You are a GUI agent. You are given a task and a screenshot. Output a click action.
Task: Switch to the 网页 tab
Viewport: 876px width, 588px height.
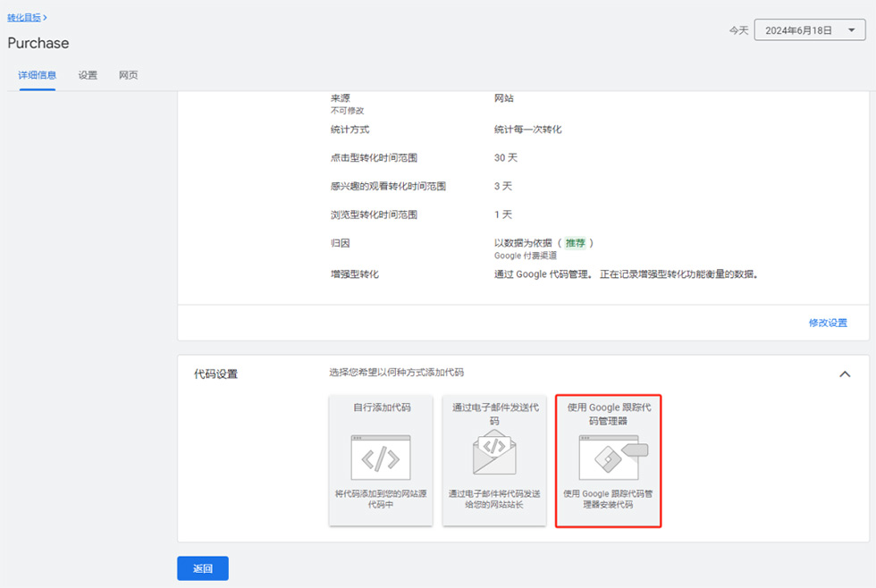129,75
